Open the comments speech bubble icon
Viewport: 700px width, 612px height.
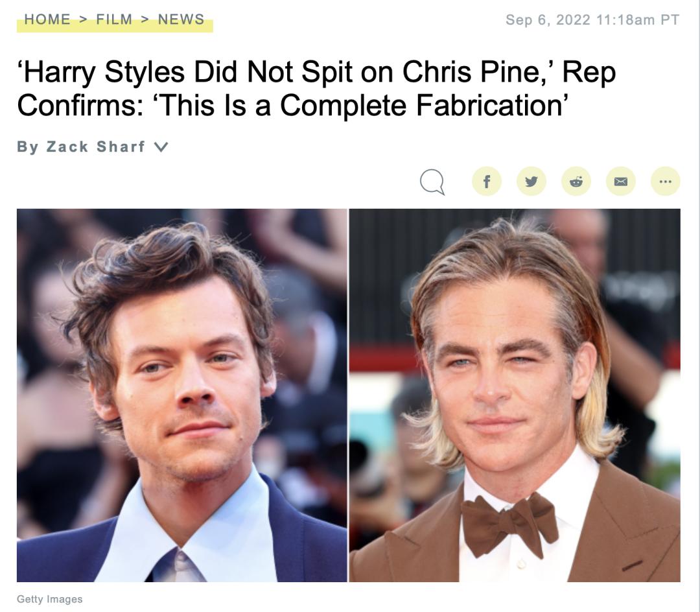point(432,182)
